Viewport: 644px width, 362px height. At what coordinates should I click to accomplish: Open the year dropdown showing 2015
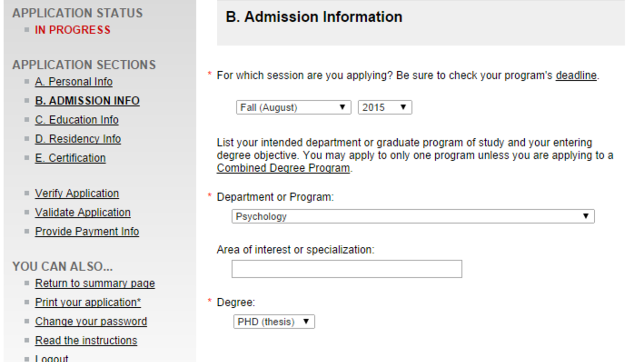(384, 107)
